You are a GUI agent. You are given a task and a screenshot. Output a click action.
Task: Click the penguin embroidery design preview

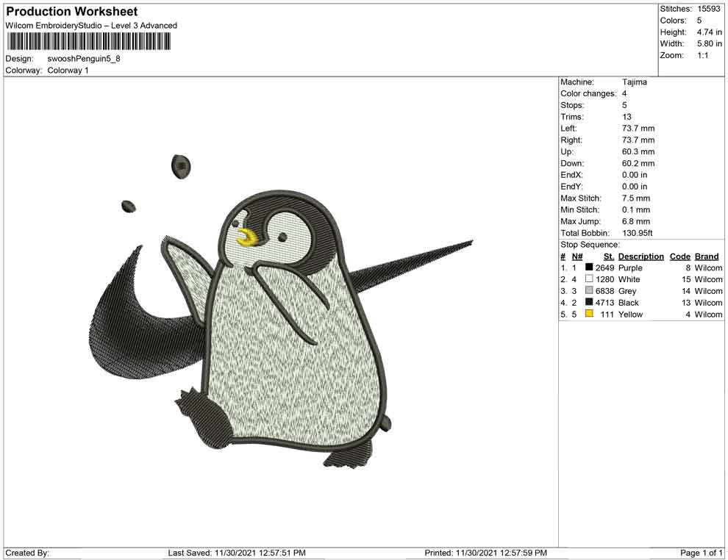point(281,311)
